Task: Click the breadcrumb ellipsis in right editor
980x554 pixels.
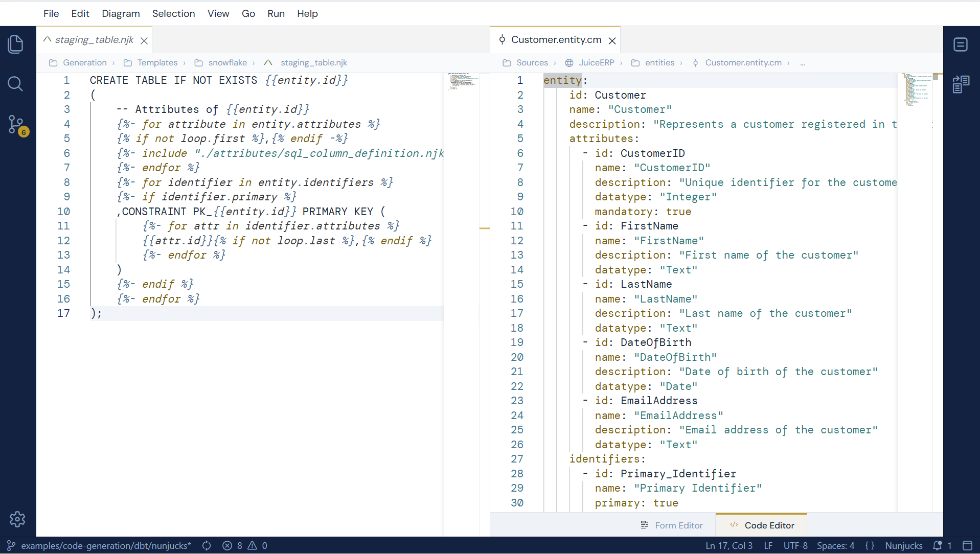Action: [x=803, y=62]
